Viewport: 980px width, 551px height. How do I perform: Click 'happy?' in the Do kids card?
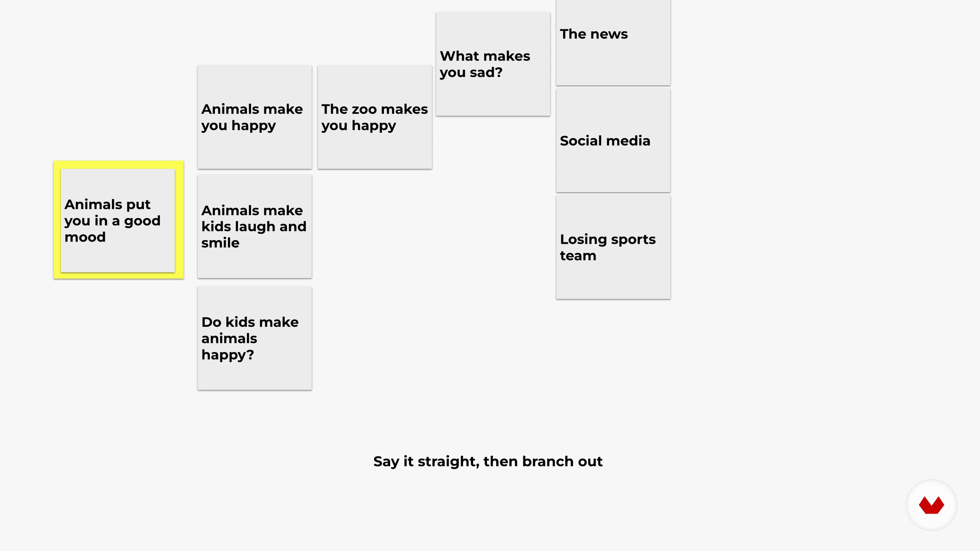click(227, 355)
